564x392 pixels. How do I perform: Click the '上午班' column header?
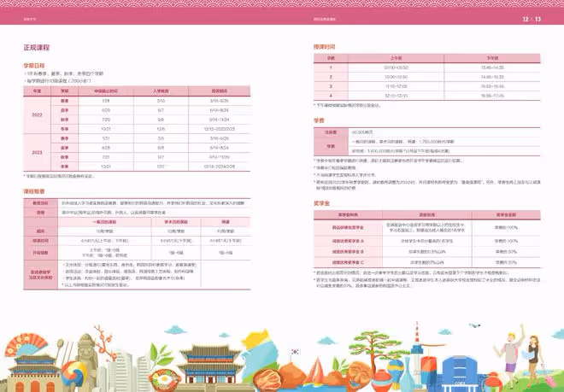(x=396, y=58)
